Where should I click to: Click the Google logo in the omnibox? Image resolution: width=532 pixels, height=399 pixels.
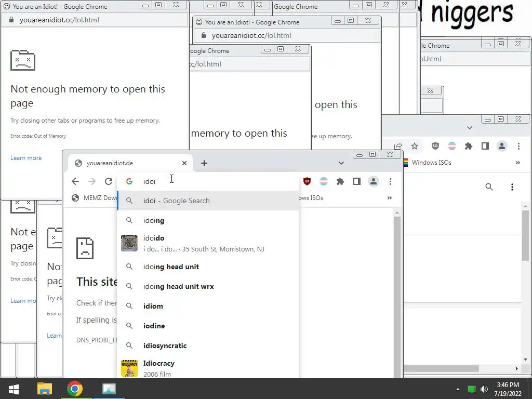[129, 181]
